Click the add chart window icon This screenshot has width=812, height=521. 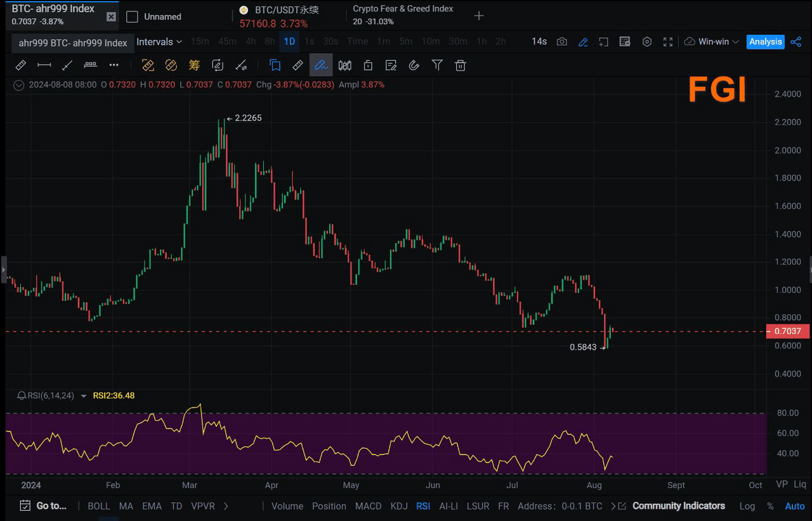[604, 42]
